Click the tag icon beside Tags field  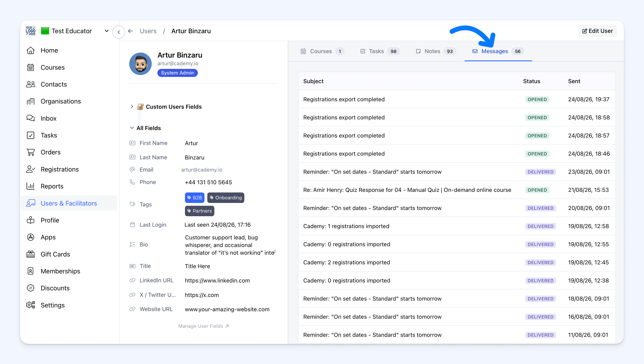[132, 204]
